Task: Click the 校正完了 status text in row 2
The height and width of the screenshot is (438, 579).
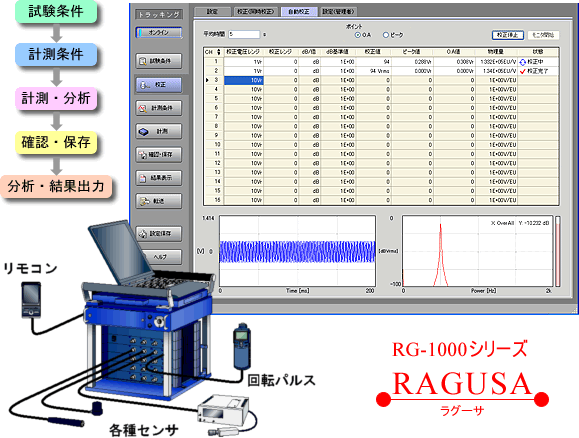Action: [538, 71]
